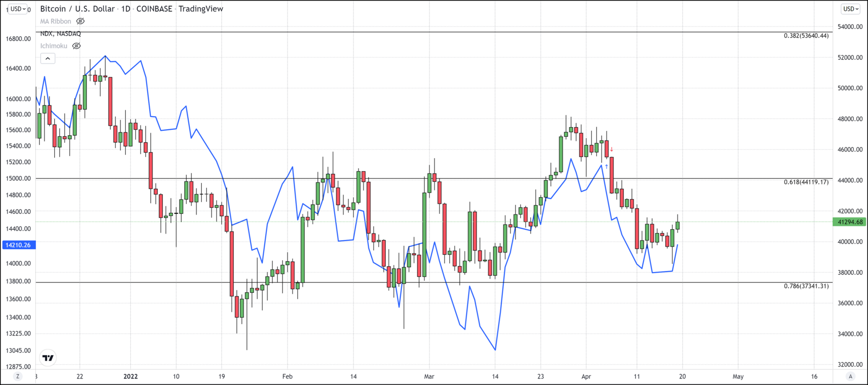The image size is (868, 385).
Task: Click the 2022 label on time axis
Action: [x=131, y=376]
